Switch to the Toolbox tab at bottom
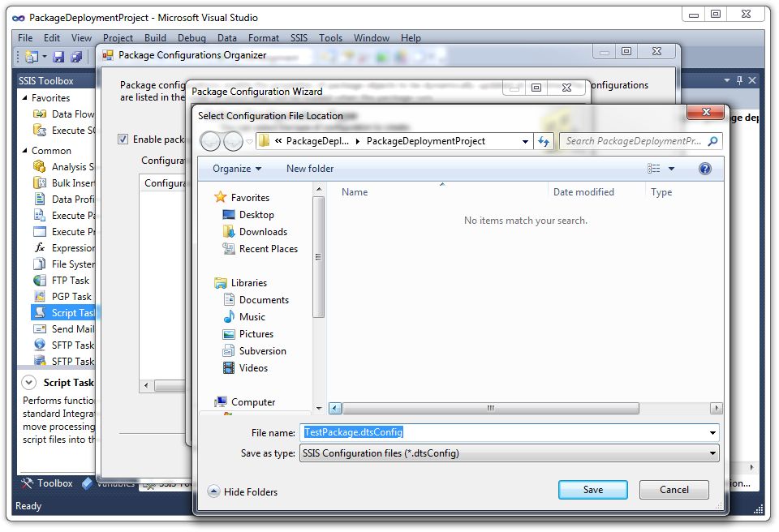The image size is (779, 532). coord(47,483)
